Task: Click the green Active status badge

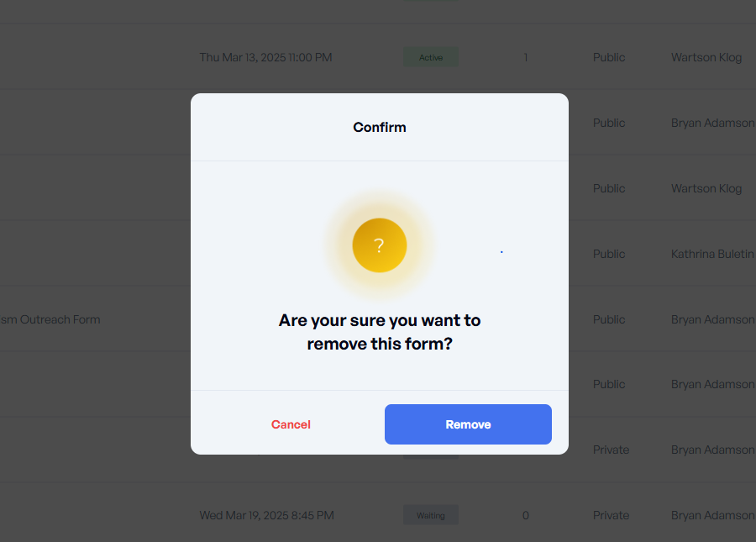Action: coord(431,58)
